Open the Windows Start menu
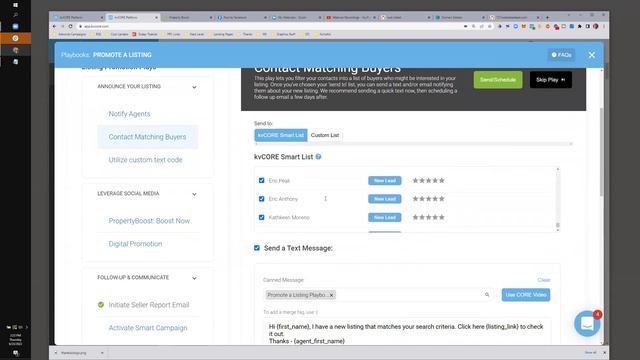 (x=15, y=5)
